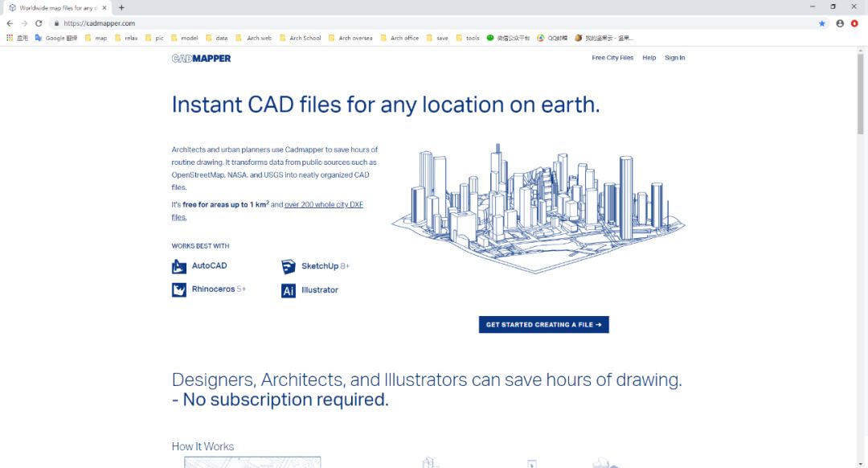Open the Arch office bookmarks folder

[x=399, y=39]
